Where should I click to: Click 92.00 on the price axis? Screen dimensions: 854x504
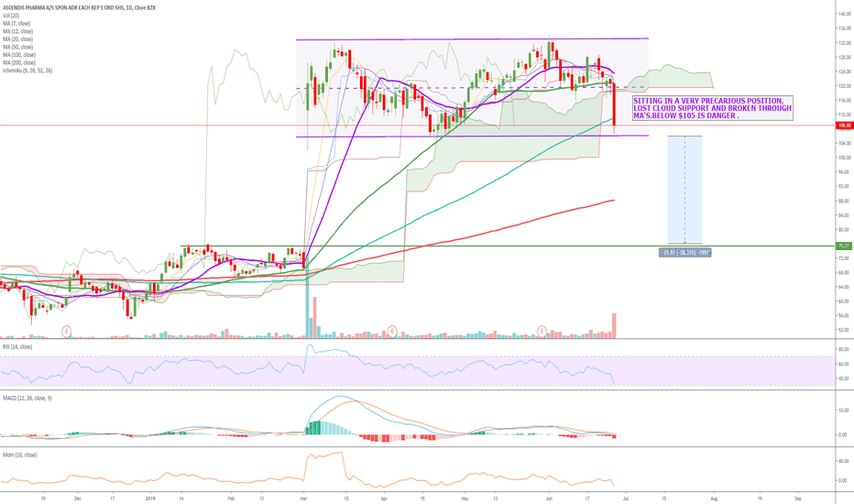tap(845, 186)
